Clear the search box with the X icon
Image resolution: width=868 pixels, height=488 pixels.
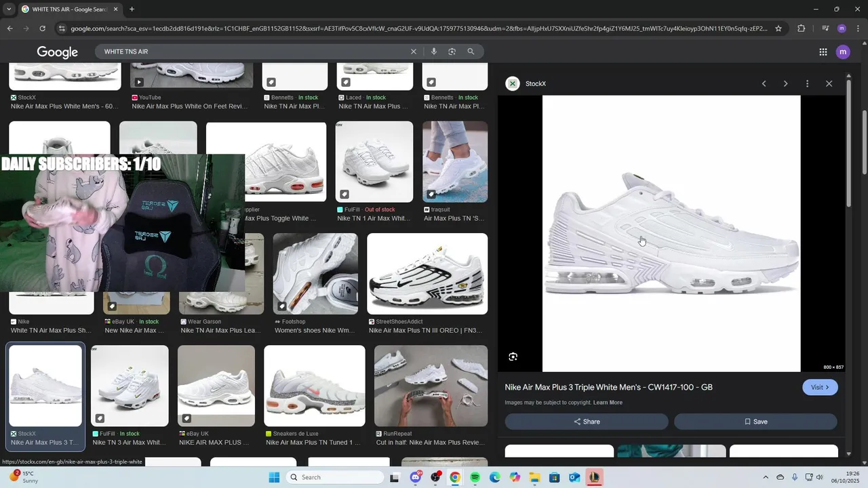pos(414,52)
